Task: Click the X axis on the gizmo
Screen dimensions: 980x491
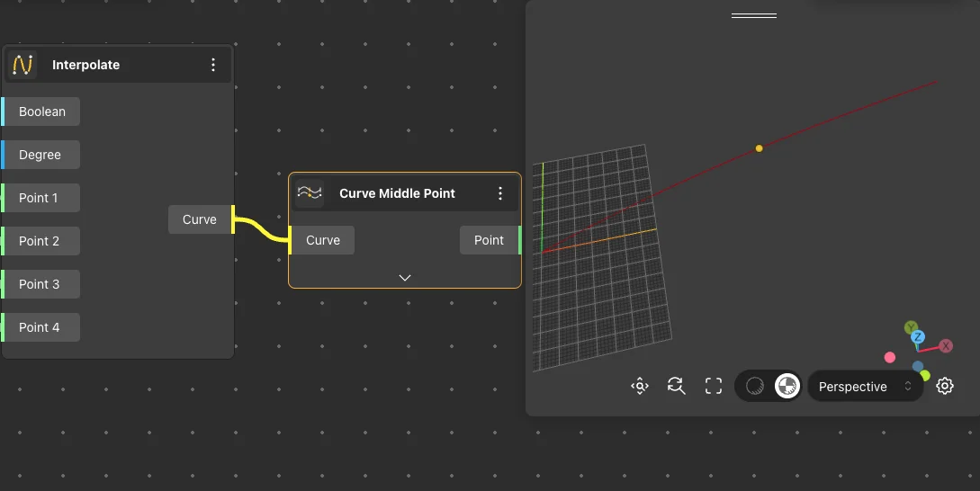Action: [946, 346]
